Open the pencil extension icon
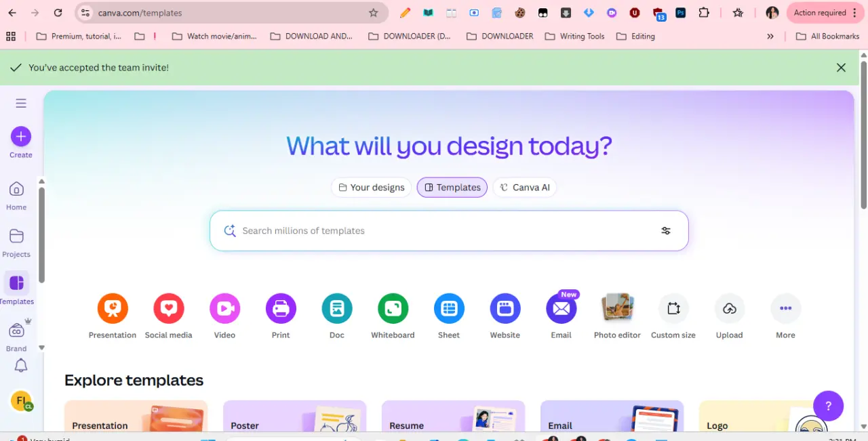 click(x=405, y=13)
